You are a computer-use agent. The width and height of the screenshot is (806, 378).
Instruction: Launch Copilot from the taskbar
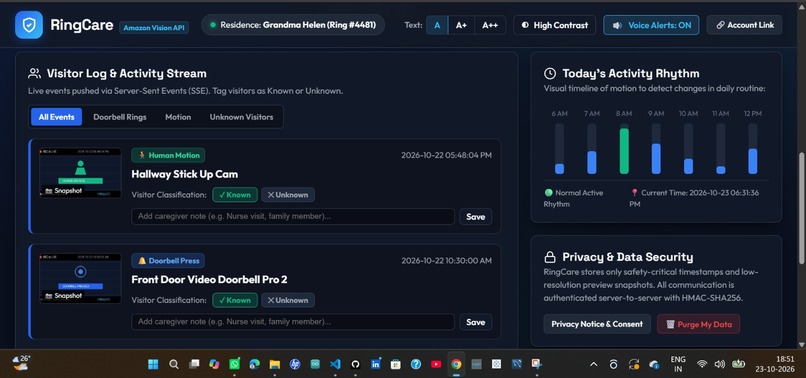tap(214, 364)
